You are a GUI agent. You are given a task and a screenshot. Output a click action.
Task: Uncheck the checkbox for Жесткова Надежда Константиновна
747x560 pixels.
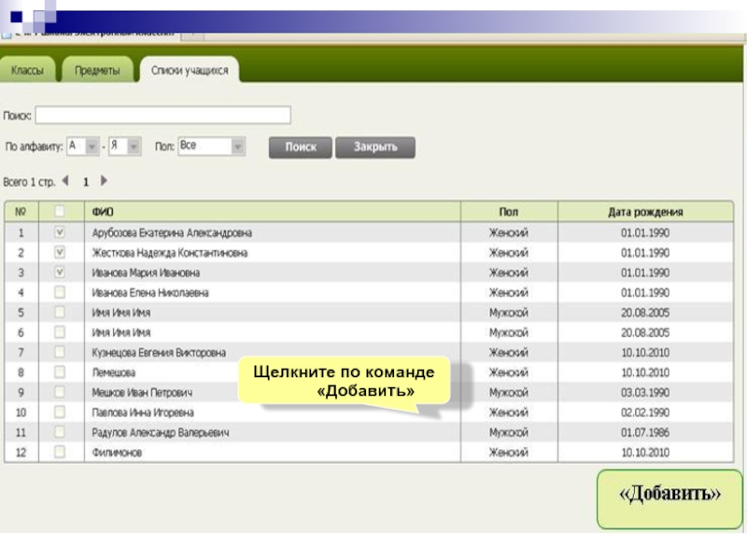(x=60, y=252)
